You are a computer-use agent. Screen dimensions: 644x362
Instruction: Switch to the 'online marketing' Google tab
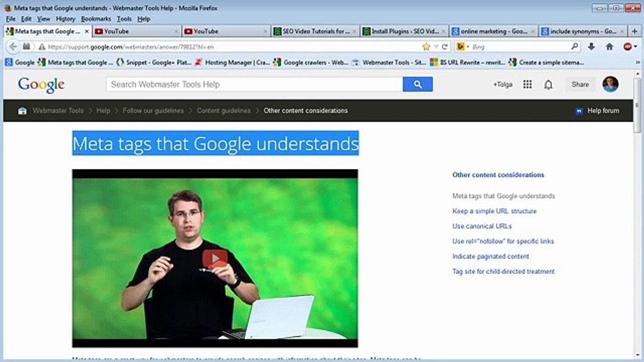(x=495, y=31)
